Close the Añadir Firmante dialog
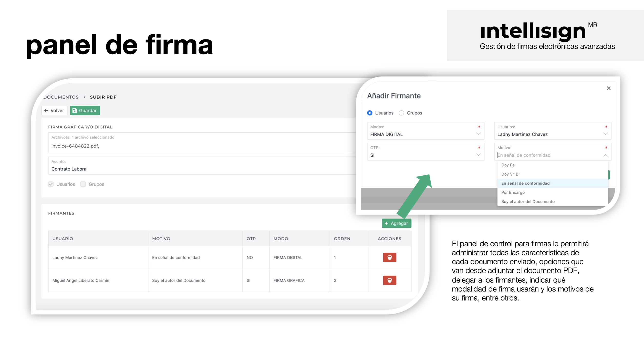 [608, 88]
